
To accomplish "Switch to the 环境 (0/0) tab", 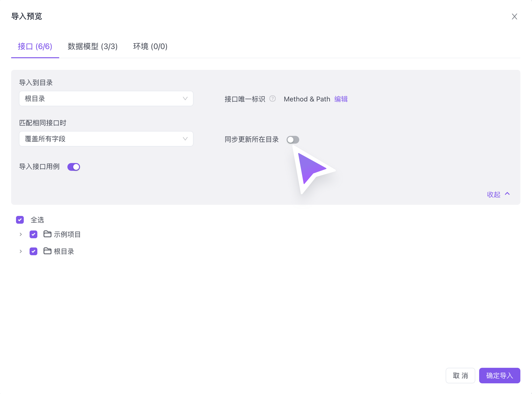I will [150, 46].
